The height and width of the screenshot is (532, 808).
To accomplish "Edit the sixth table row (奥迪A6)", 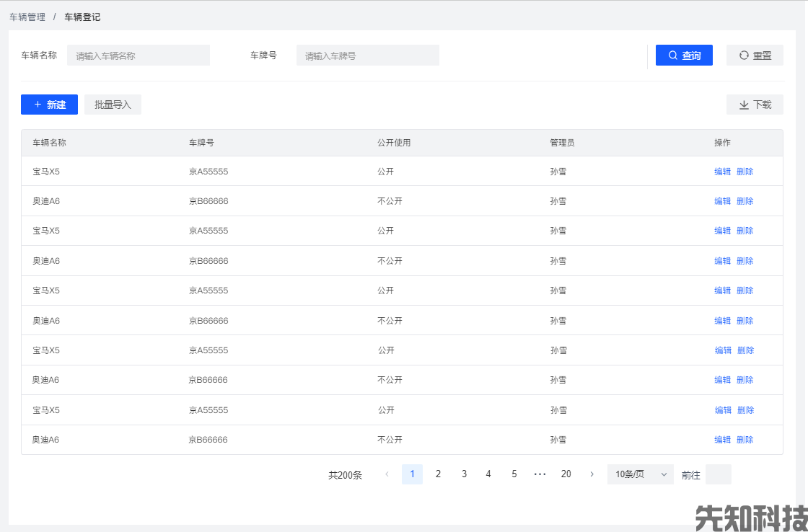I will coord(722,320).
